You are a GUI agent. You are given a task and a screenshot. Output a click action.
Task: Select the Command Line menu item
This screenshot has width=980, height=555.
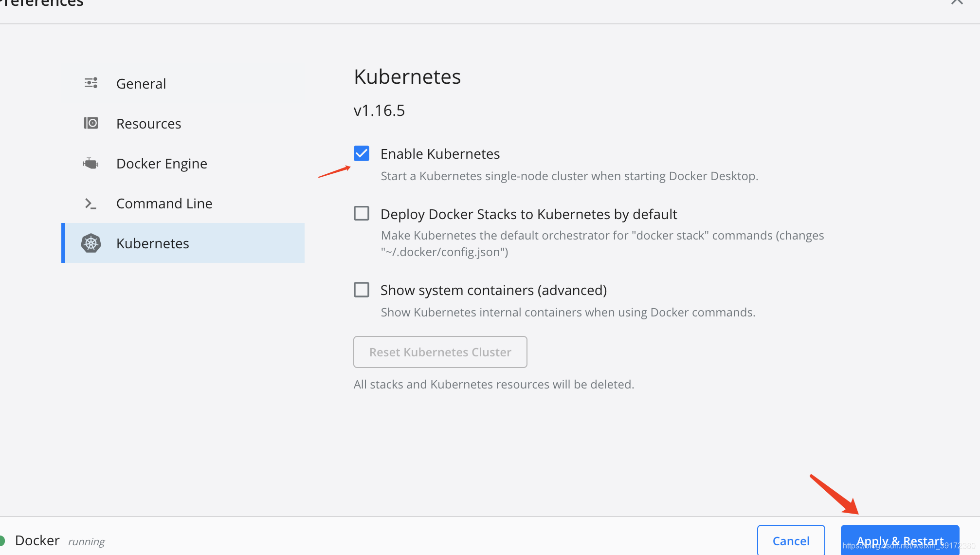click(164, 203)
